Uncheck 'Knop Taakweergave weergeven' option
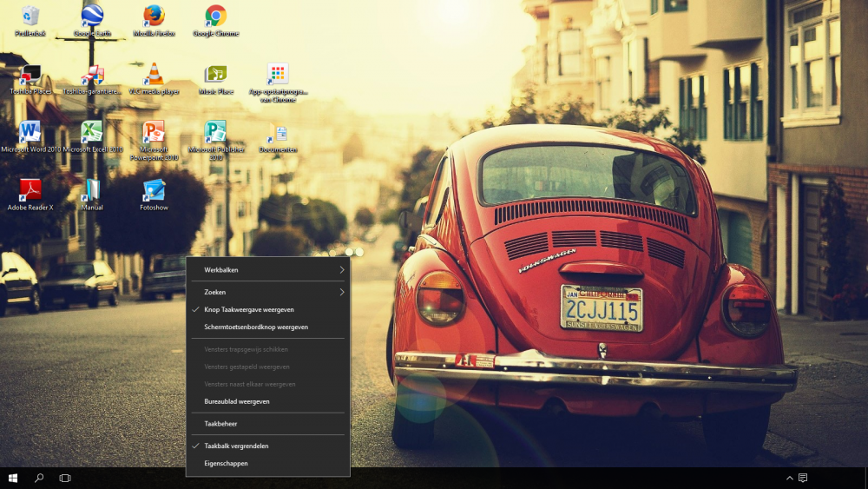This screenshot has width=868, height=489. pos(249,310)
